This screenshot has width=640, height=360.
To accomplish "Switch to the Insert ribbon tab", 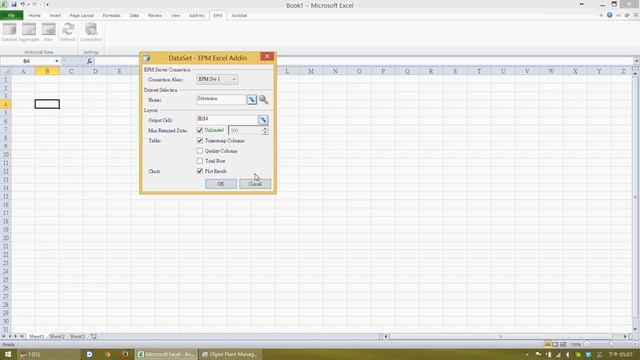I will 55,15.
